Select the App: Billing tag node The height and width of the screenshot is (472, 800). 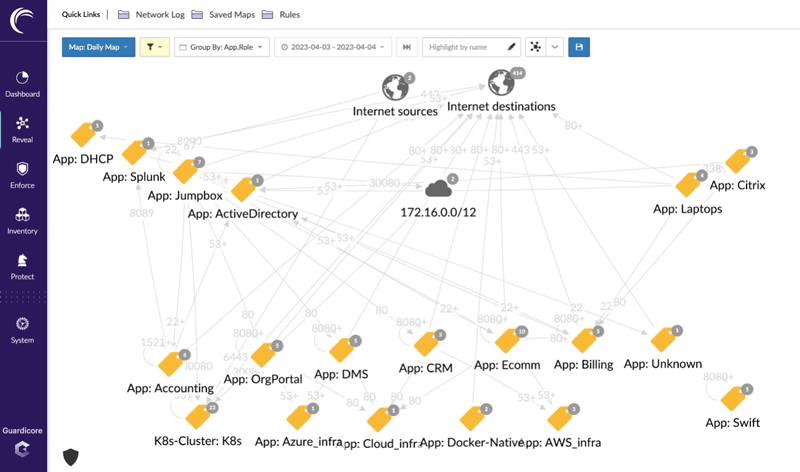(584, 340)
